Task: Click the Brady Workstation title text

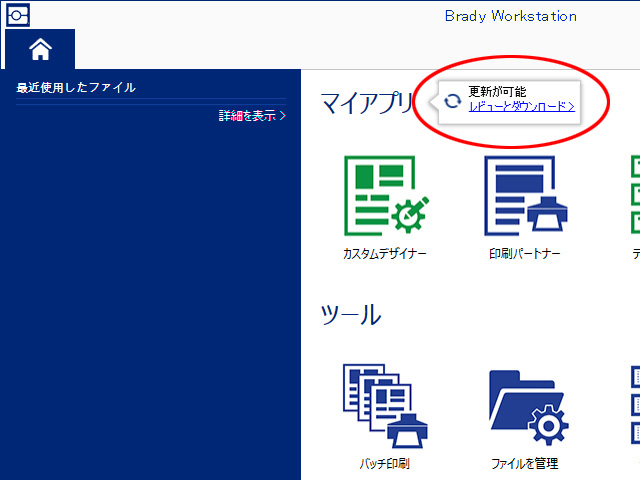Action: tap(511, 16)
